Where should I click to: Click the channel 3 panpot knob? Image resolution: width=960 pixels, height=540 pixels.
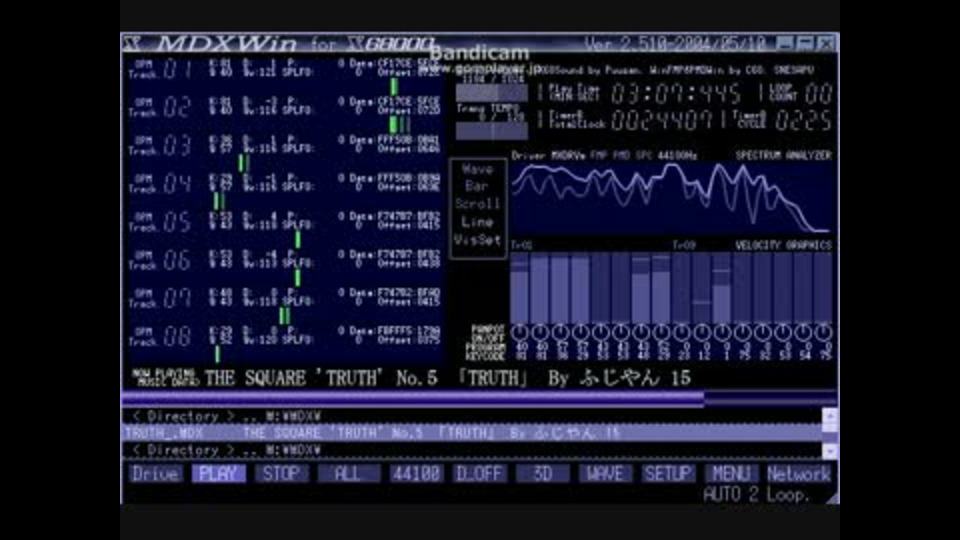tap(560, 332)
